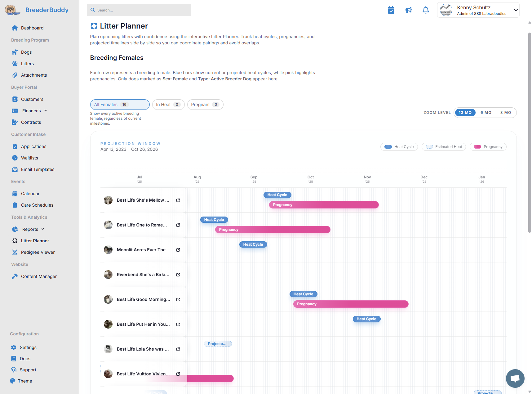Open the calendar check icon in header
Screen dimensions: 532x394
pyautogui.click(x=391, y=10)
